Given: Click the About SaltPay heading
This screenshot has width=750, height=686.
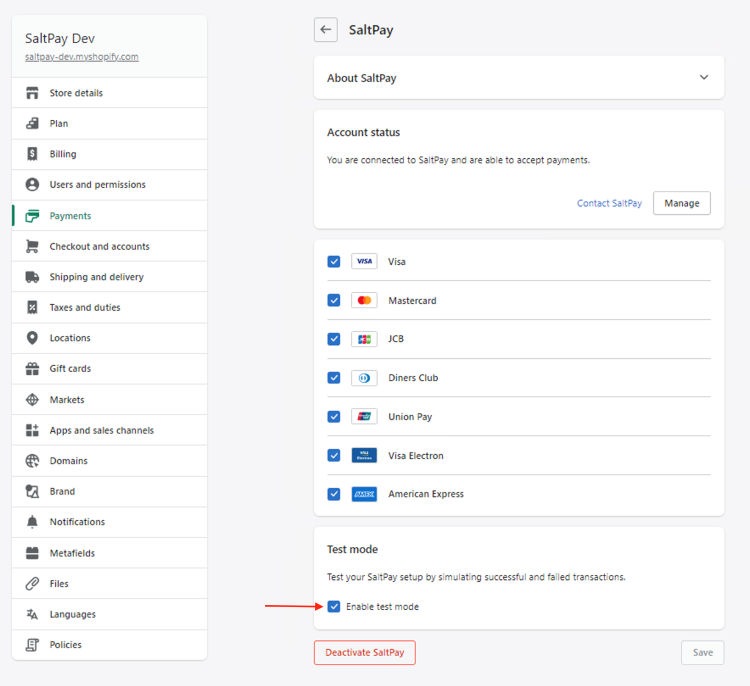Looking at the screenshot, I should point(362,78).
